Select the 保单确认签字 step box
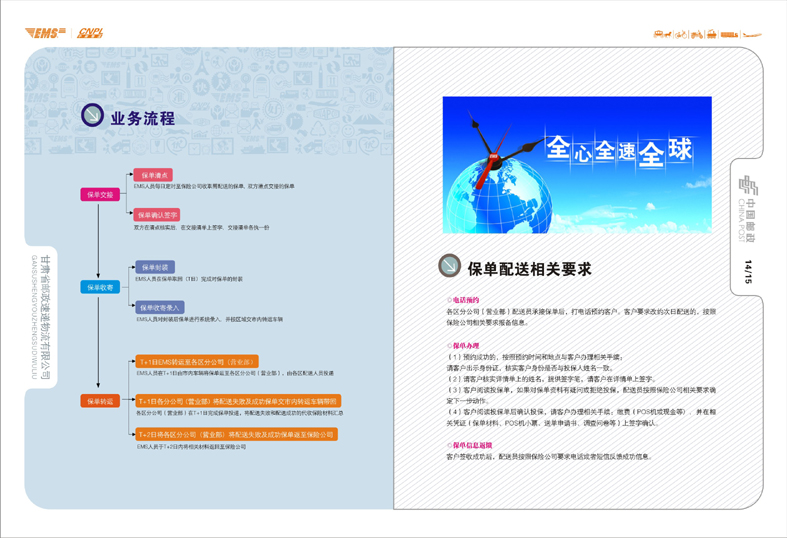Viewport: 787px width, 538px height. coord(157,215)
